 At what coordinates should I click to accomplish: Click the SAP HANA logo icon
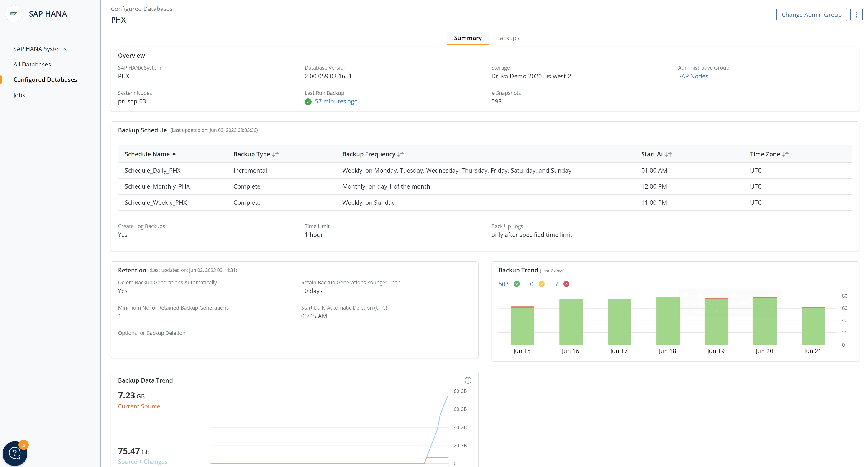coord(13,14)
